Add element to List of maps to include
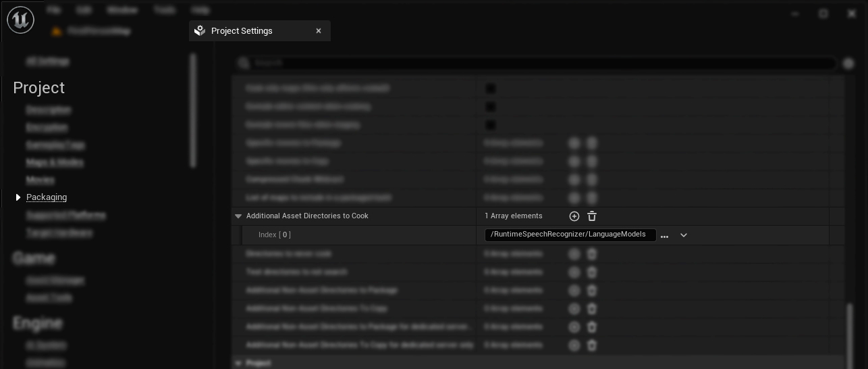Image resolution: width=868 pixels, height=369 pixels. pyautogui.click(x=574, y=198)
